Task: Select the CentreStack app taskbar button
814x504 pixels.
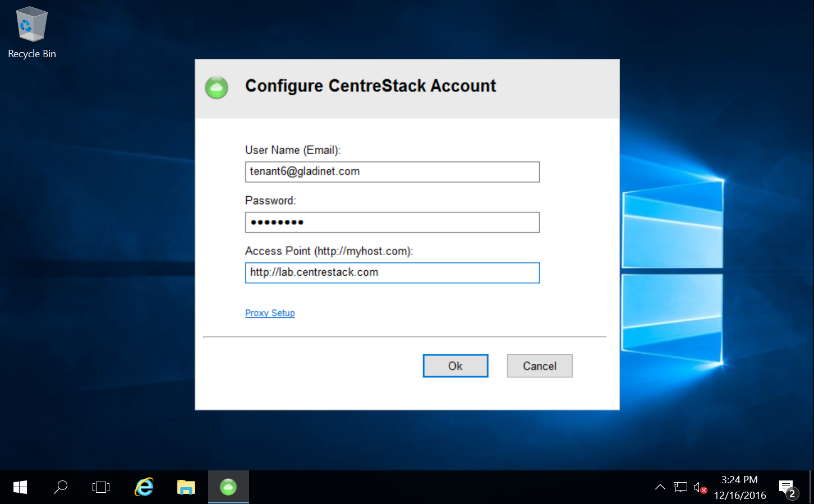Action: coord(228,487)
